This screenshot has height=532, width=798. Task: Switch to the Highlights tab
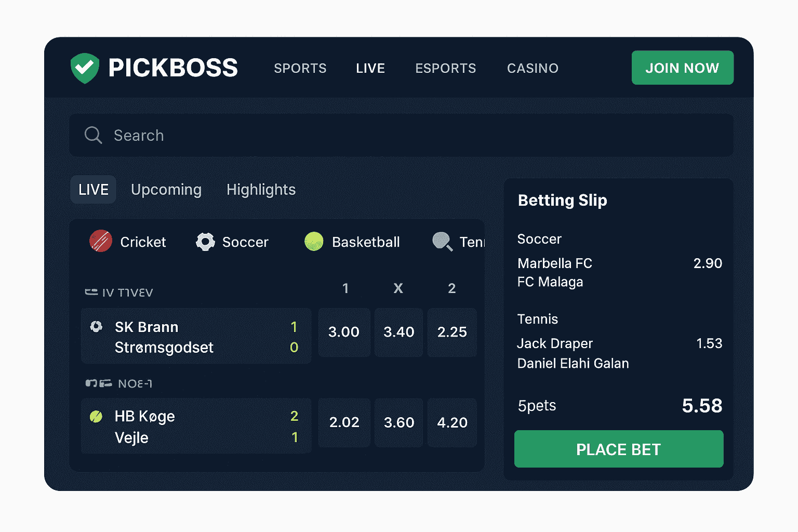point(261,190)
